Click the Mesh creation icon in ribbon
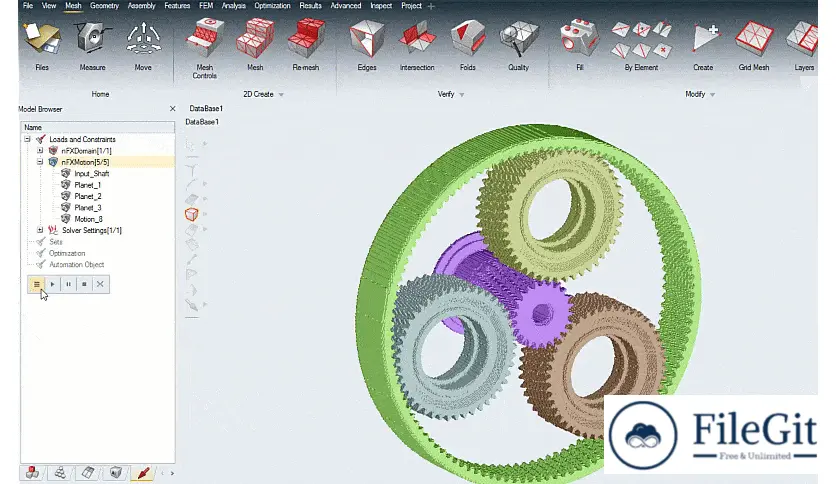836x484 pixels. click(x=255, y=45)
